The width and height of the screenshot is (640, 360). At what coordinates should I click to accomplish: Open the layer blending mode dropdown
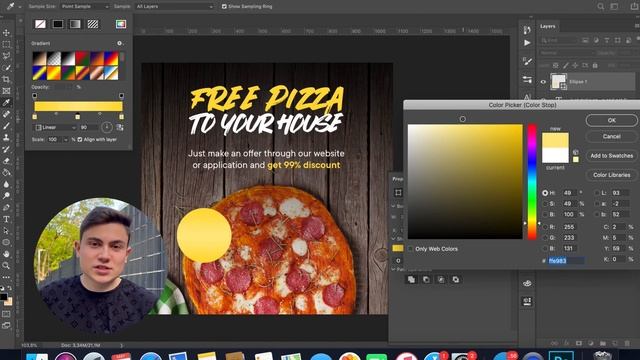point(566,53)
